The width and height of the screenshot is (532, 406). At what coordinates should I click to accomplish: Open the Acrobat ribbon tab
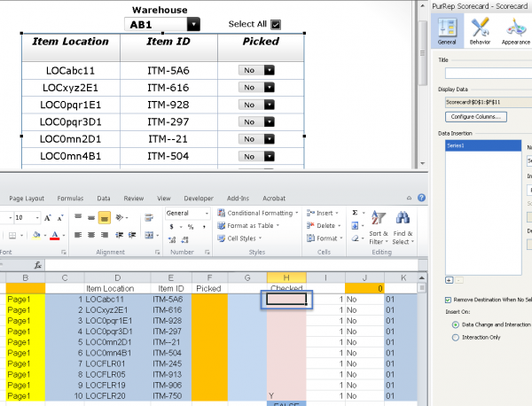point(274,199)
